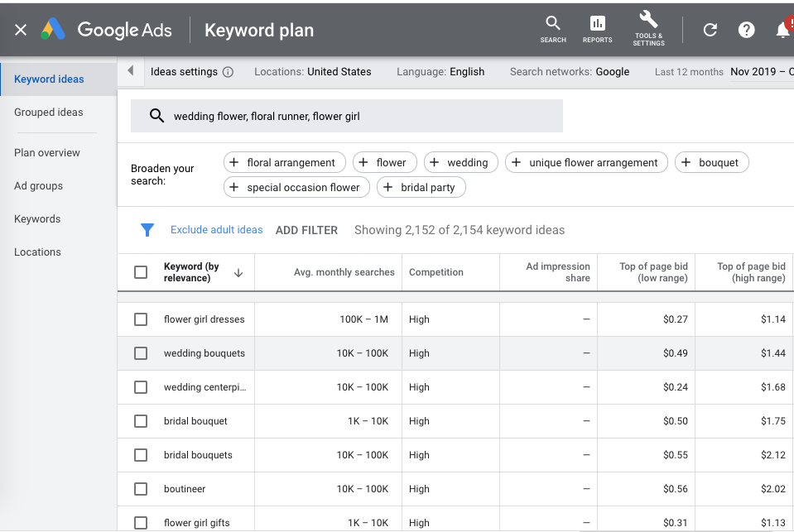
Task: Click the Exclude adult ideas link
Action: pos(216,230)
